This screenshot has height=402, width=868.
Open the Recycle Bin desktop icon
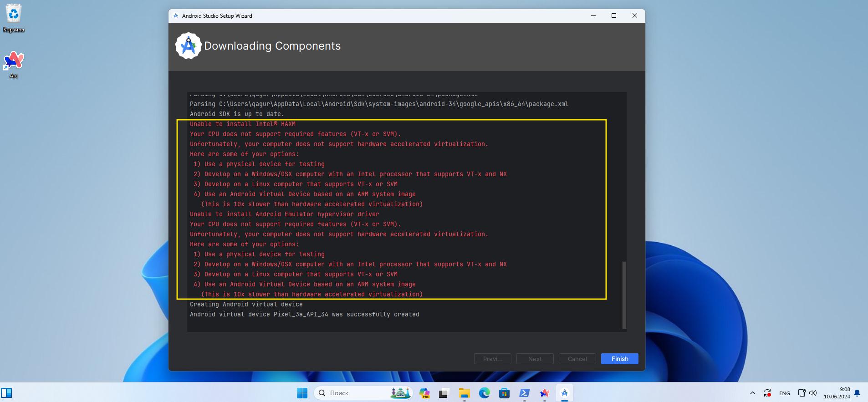pos(14,18)
